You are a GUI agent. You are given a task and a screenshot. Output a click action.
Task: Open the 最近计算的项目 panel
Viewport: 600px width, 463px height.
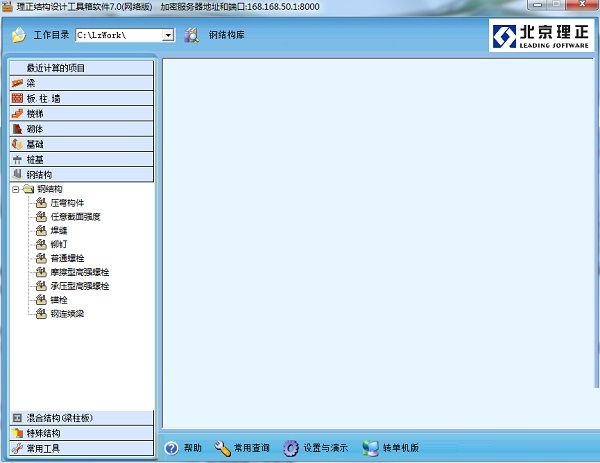click(x=82, y=68)
